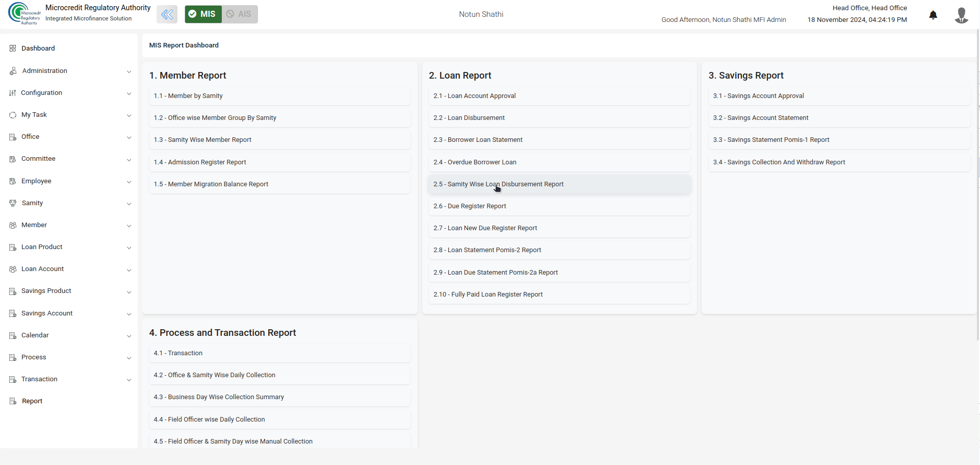Viewport: 980px width, 465px height.
Task: Expand the Member menu chevron
Action: (x=129, y=226)
